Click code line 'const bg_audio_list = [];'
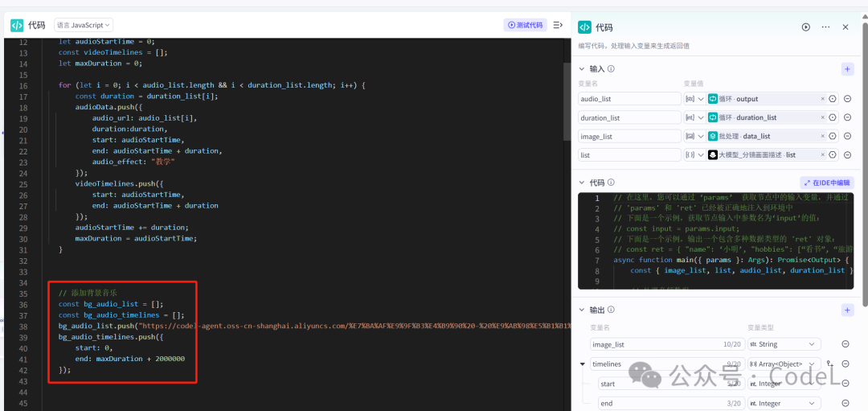The image size is (868, 411). pyautogui.click(x=111, y=304)
